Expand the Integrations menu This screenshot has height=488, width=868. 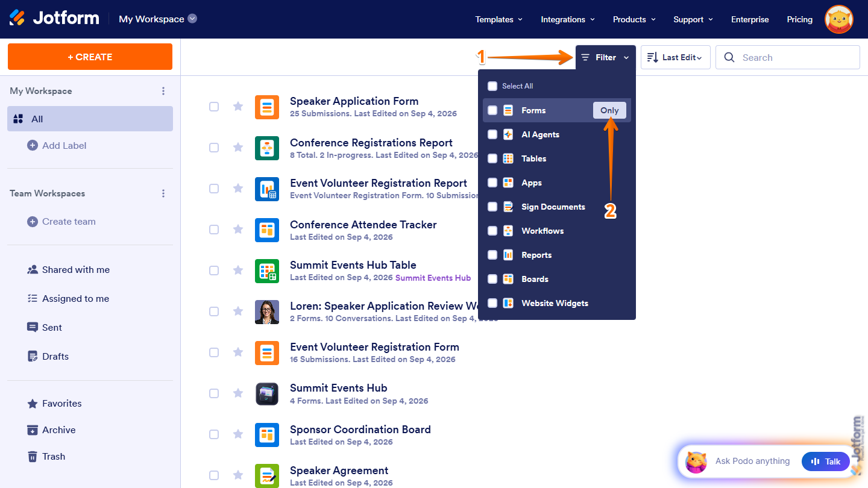[x=568, y=19]
